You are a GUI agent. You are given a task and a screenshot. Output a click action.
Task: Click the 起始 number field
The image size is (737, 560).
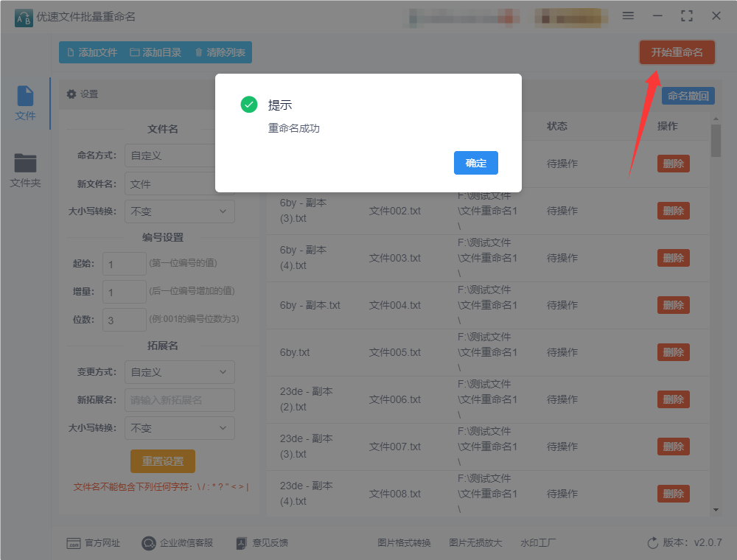[x=125, y=264]
